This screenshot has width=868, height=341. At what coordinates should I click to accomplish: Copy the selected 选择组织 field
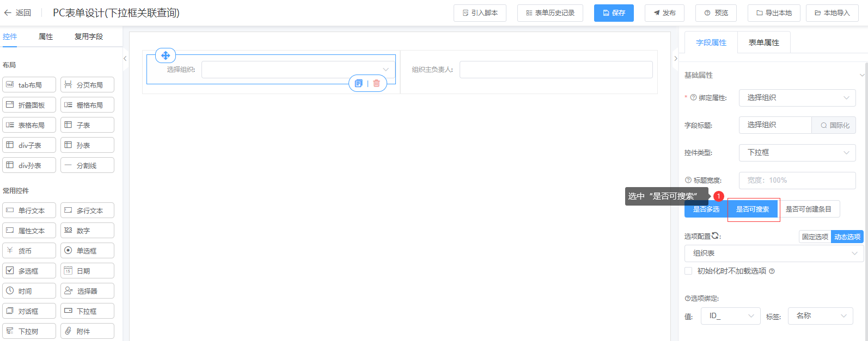[358, 83]
